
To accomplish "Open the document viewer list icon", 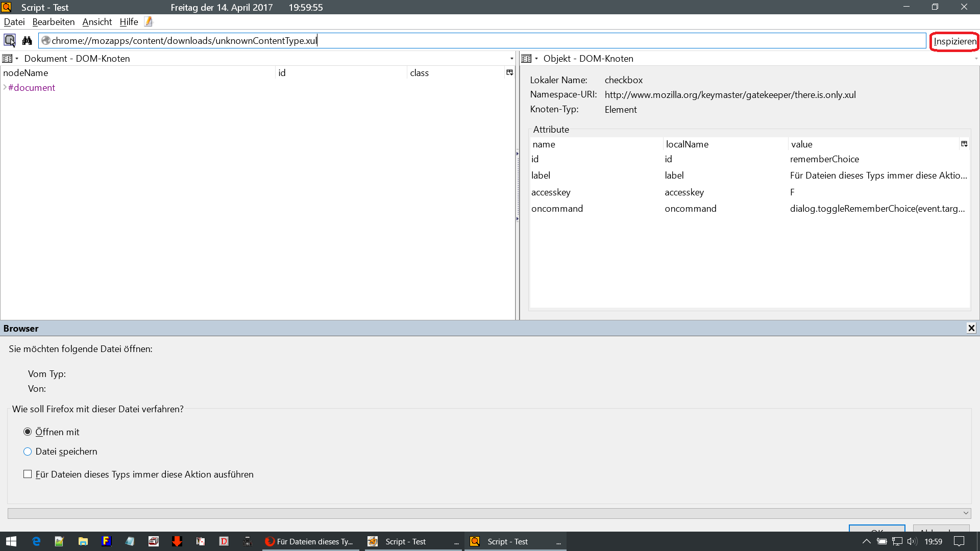I will 7,59.
